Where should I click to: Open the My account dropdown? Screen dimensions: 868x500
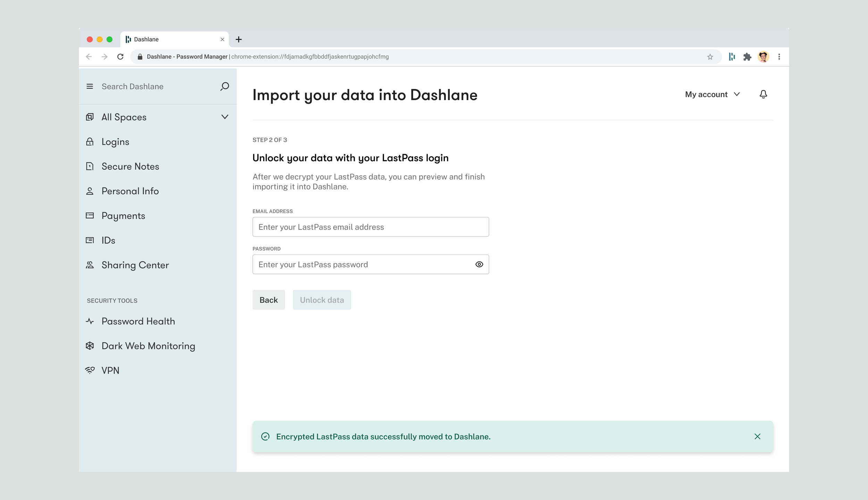click(x=712, y=94)
